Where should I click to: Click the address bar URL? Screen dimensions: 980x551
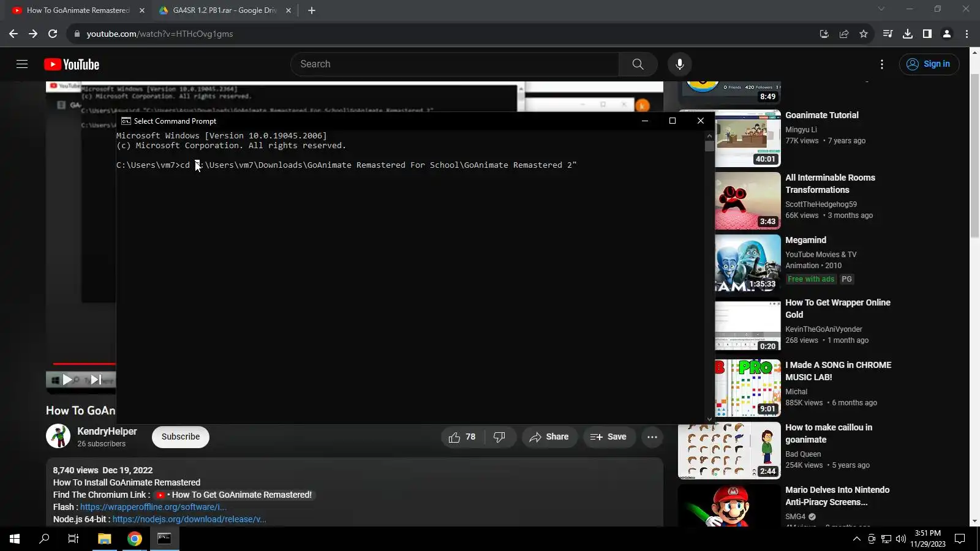[x=160, y=34]
